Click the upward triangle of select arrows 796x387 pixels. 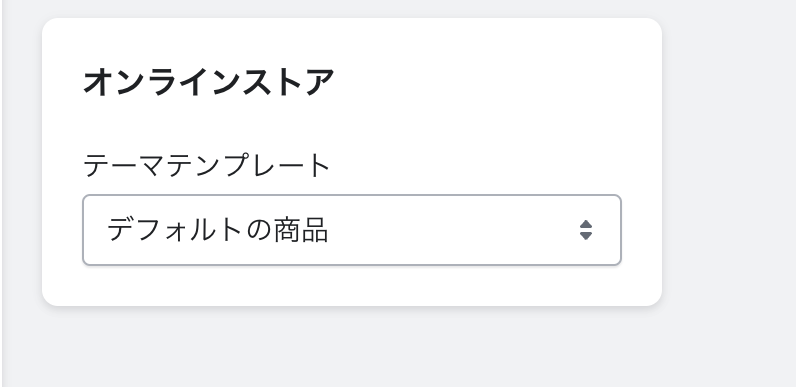click(586, 224)
